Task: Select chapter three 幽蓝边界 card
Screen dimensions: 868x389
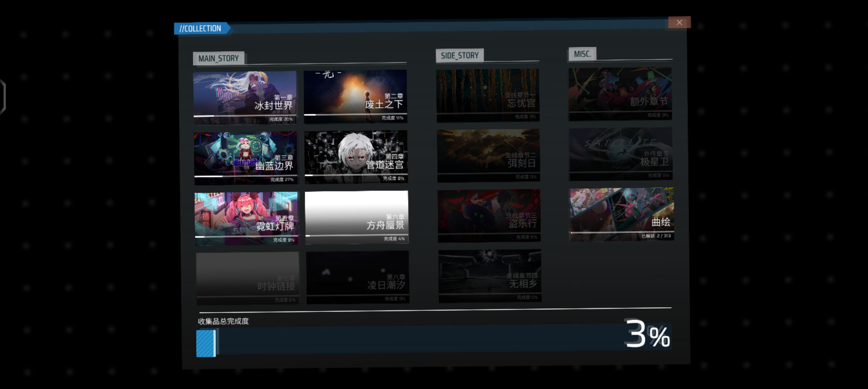Action: 246,158
